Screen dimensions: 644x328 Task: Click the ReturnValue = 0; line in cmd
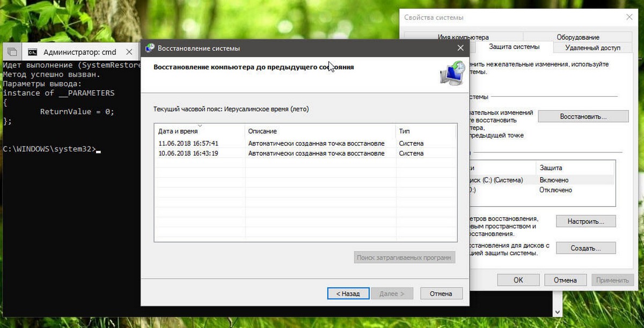click(x=77, y=112)
